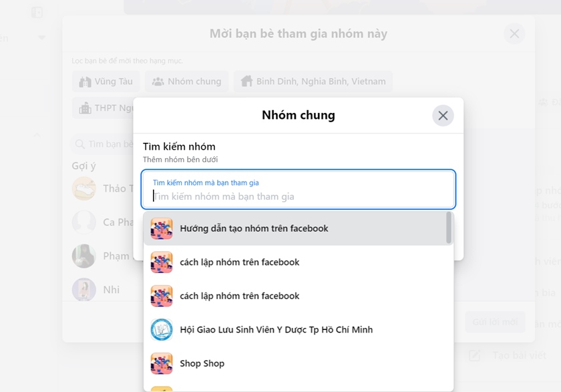
Task: Click the sidebar panel toggle icon
Action: (37, 13)
